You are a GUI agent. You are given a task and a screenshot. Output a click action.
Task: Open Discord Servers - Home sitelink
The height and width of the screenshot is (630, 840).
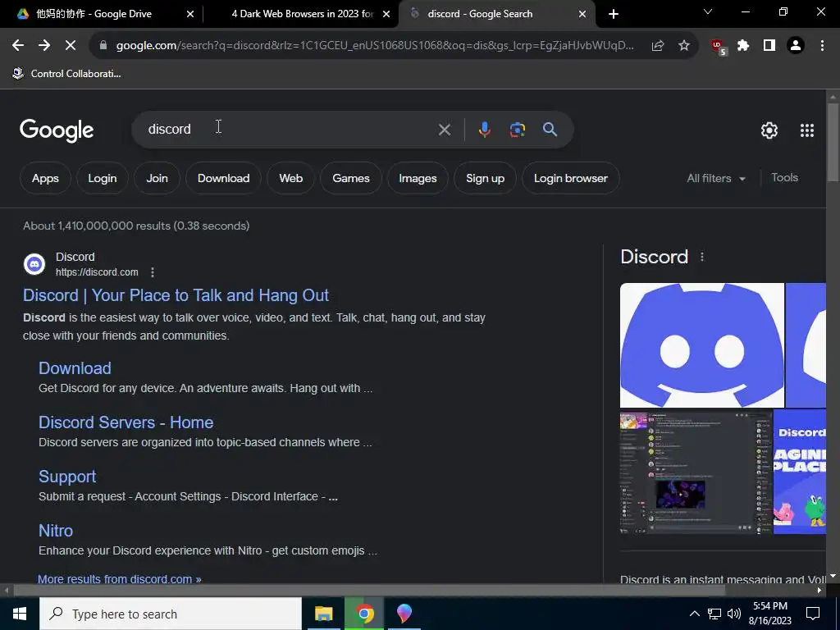point(126,422)
